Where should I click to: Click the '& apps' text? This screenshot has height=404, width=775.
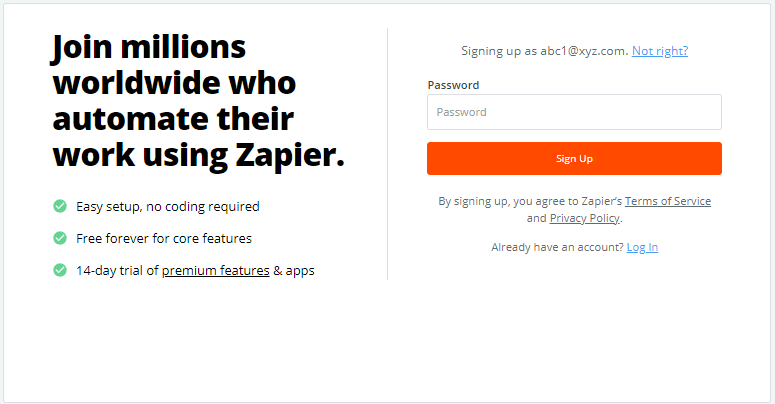(294, 270)
